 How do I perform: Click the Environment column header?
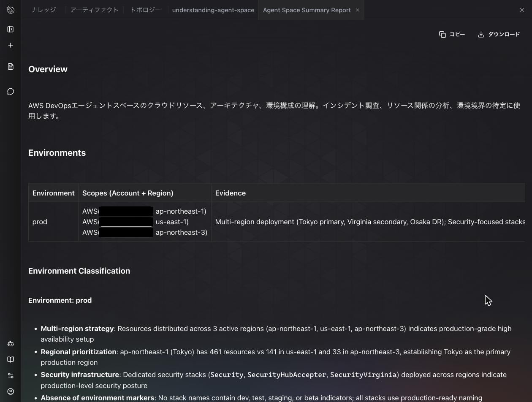click(53, 193)
